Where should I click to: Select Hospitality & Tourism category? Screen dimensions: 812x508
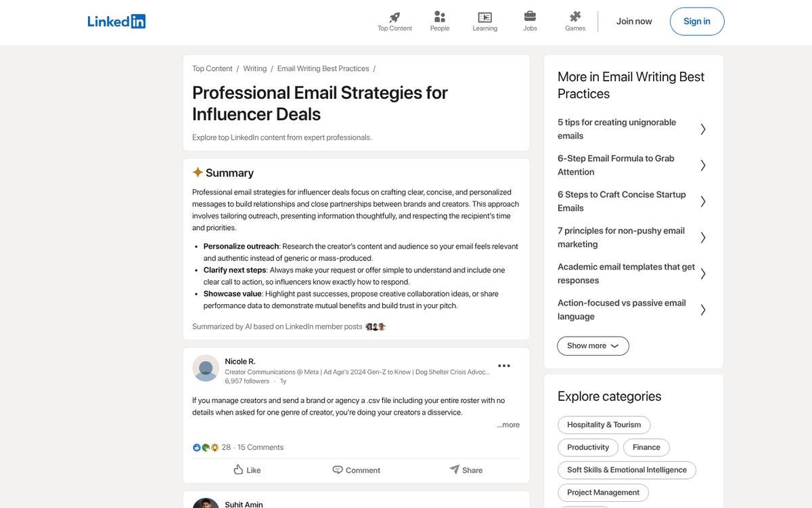click(604, 425)
